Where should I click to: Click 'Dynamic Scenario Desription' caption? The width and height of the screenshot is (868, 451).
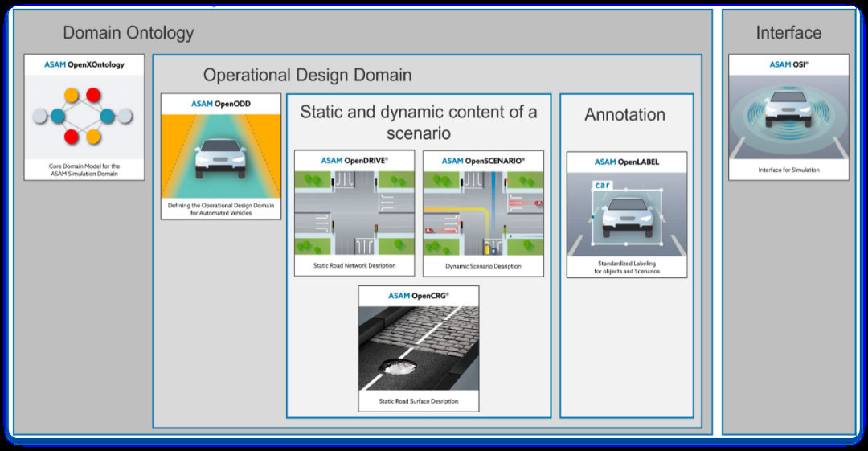click(483, 267)
